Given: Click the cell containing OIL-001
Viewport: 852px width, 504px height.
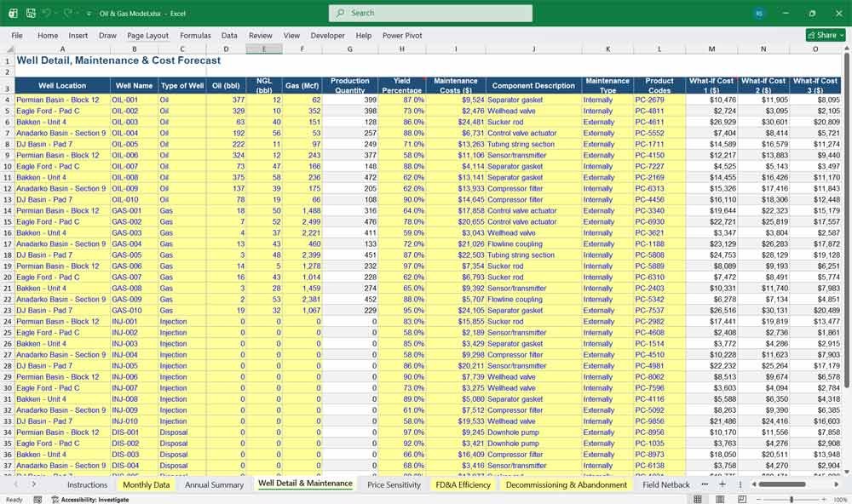Looking at the screenshot, I should (135, 100).
